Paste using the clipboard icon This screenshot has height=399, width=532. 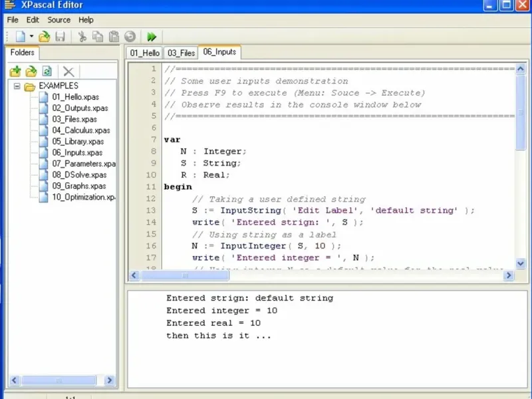(x=114, y=37)
